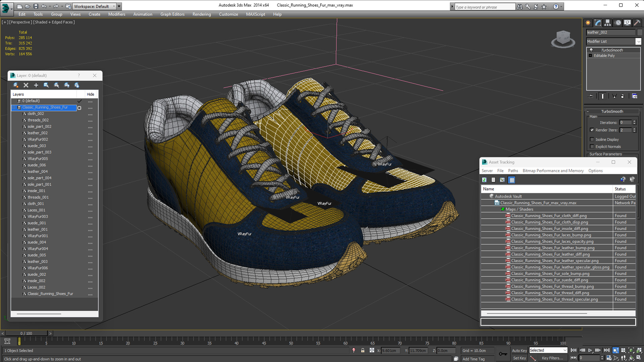644x362 pixels.
Task: Enable Explicit Normals checkbox
Action: pos(592,146)
